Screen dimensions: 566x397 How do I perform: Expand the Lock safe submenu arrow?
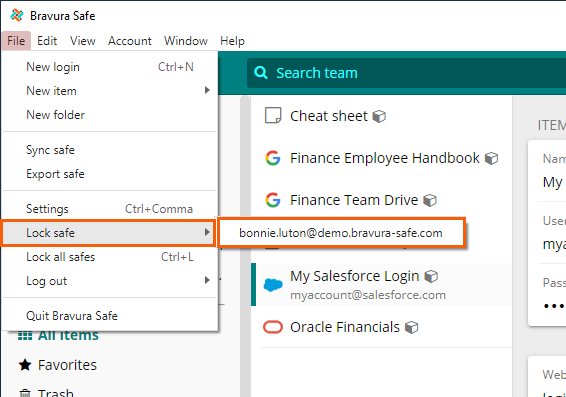pos(207,232)
